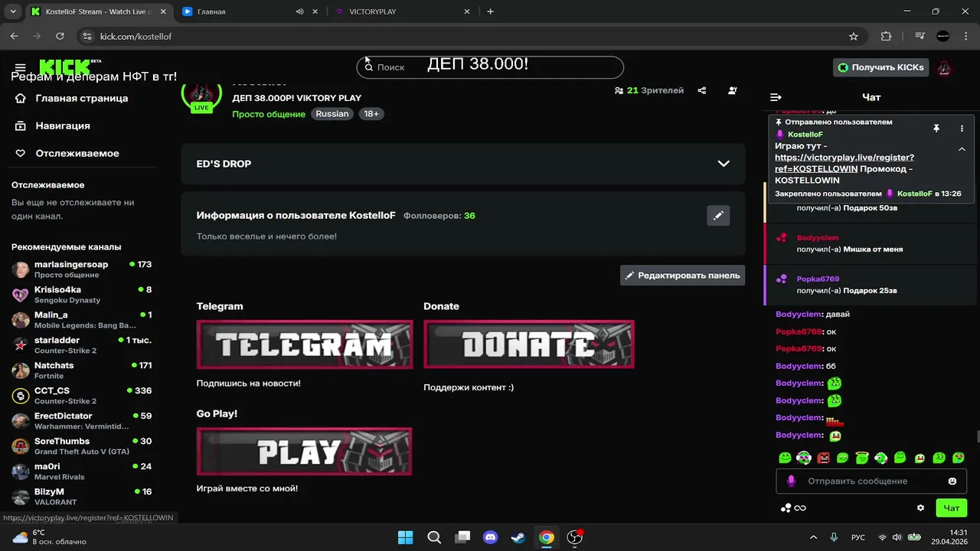The image size is (980, 551).
Task: Click Редактировать панель button
Action: tap(682, 275)
